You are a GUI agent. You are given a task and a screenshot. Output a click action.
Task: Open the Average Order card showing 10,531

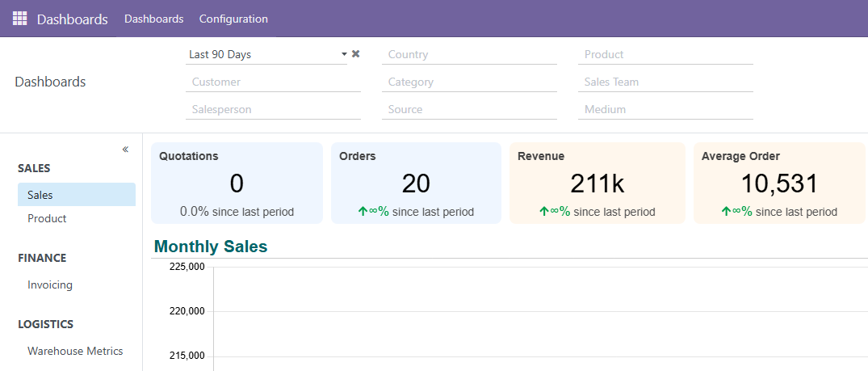[x=779, y=183]
